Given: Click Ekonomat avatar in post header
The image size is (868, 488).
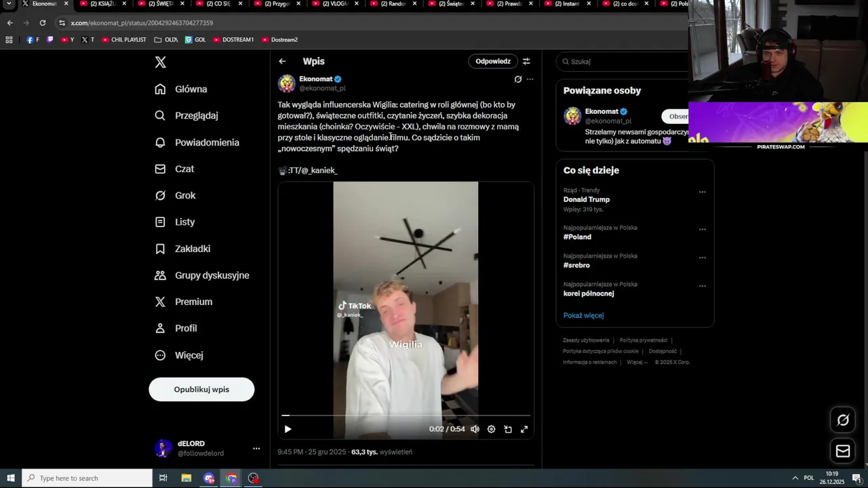Looking at the screenshot, I should click(x=287, y=83).
